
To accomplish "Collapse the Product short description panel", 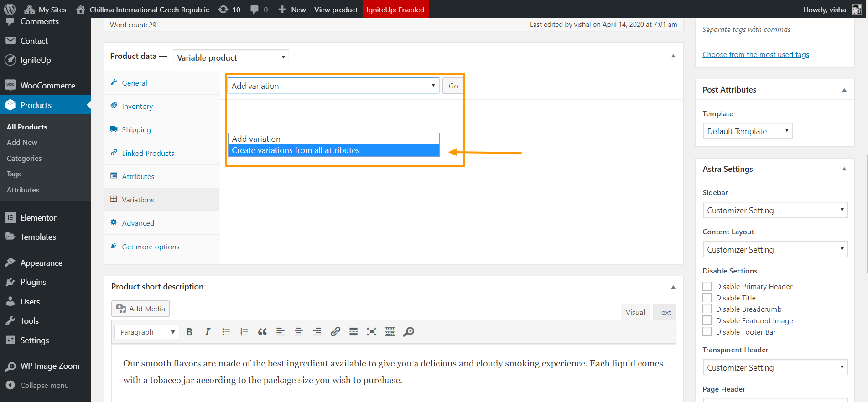I will (673, 287).
